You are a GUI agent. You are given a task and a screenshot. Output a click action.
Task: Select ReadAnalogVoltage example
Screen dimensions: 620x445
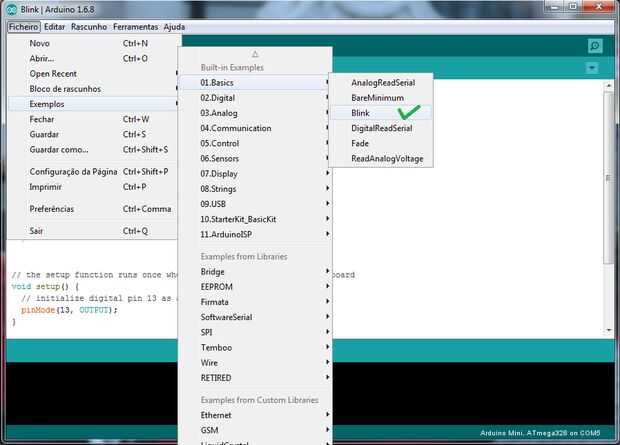pyautogui.click(x=381, y=159)
